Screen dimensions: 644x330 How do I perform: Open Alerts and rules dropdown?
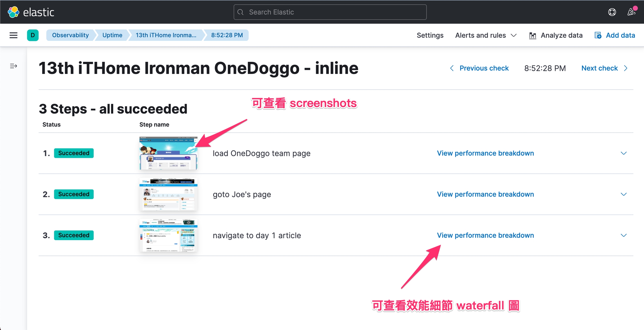coord(486,35)
